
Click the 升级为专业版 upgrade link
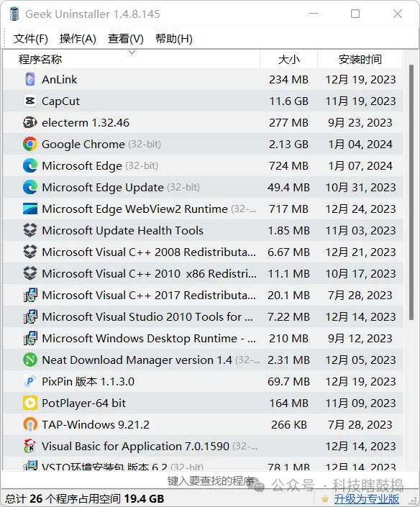tap(366, 499)
